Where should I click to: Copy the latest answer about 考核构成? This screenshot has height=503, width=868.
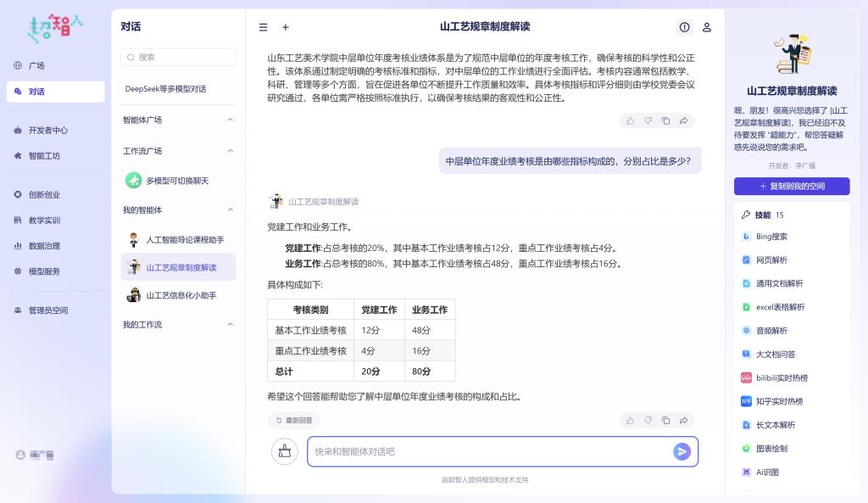tap(665, 420)
